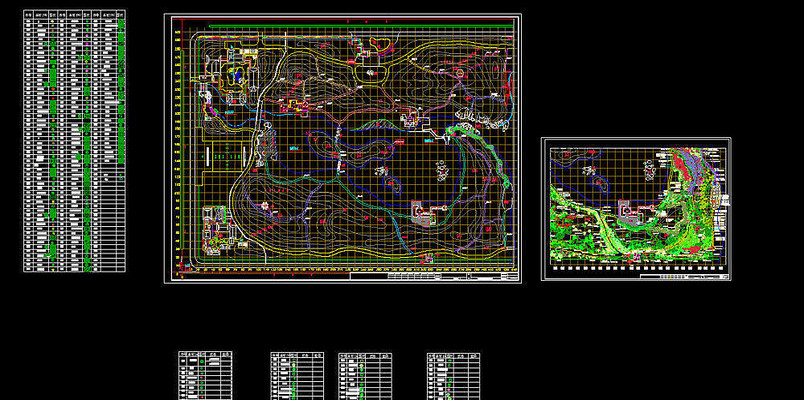Select the first small legend table at bottom
Screen dimensions: 804x400
[x=205, y=374]
